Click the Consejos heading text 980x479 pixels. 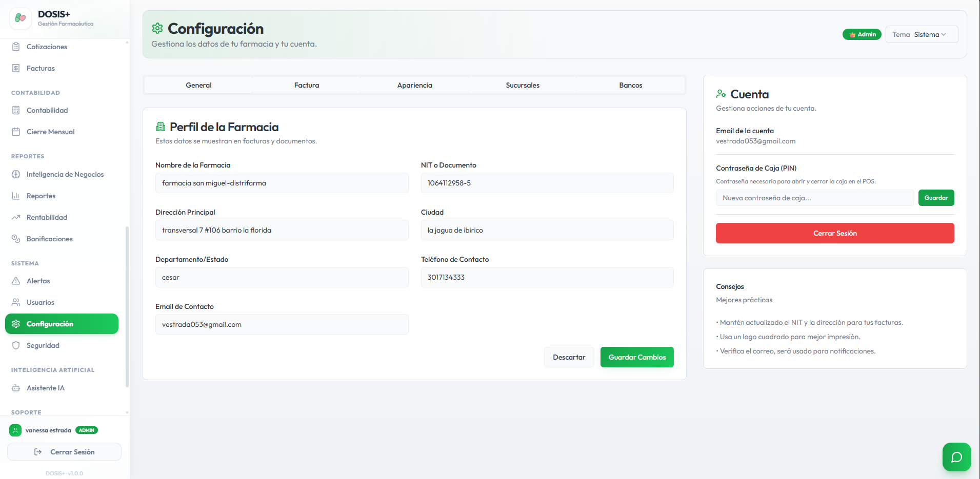click(730, 286)
